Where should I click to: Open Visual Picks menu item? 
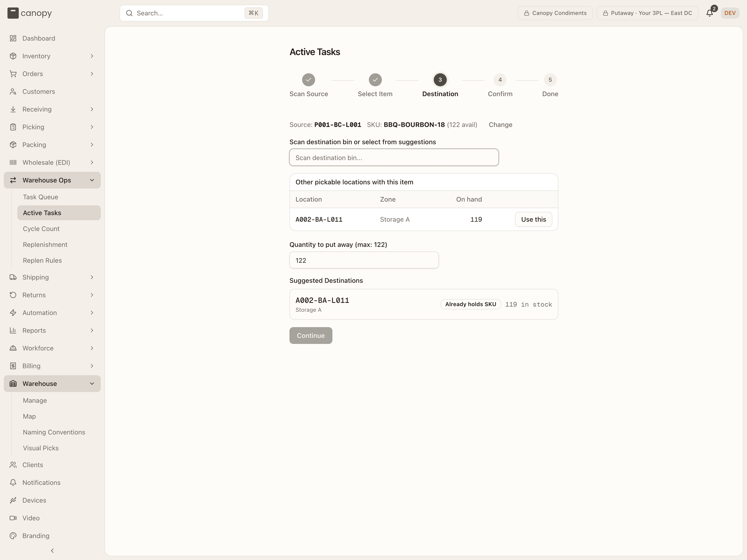[x=59, y=448]
